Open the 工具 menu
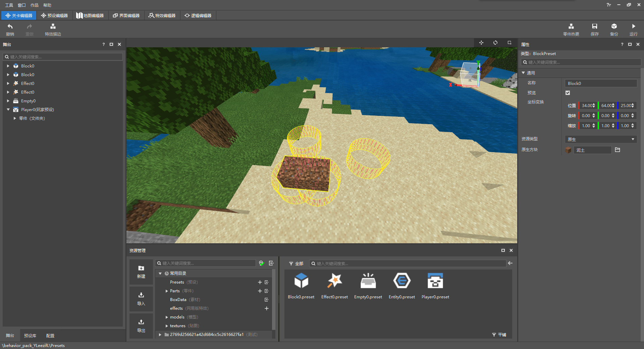The height and width of the screenshot is (349, 644). click(x=9, y=5)
